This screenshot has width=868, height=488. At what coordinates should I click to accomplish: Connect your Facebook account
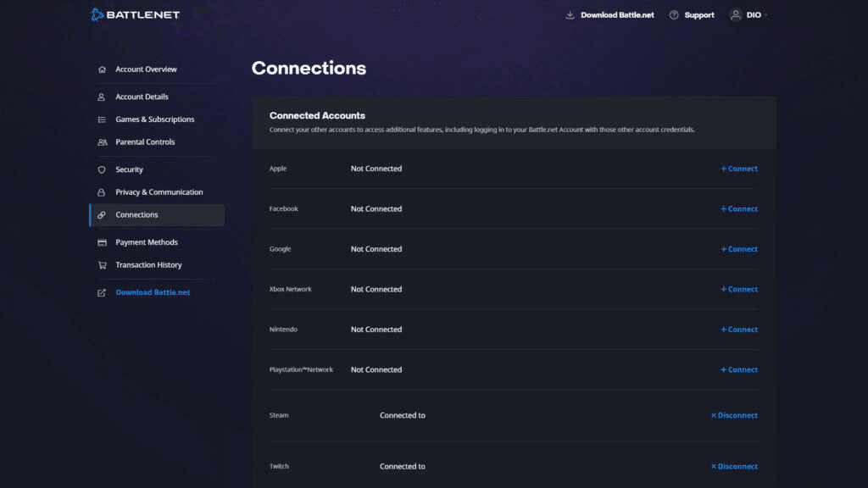pos(738,208)
